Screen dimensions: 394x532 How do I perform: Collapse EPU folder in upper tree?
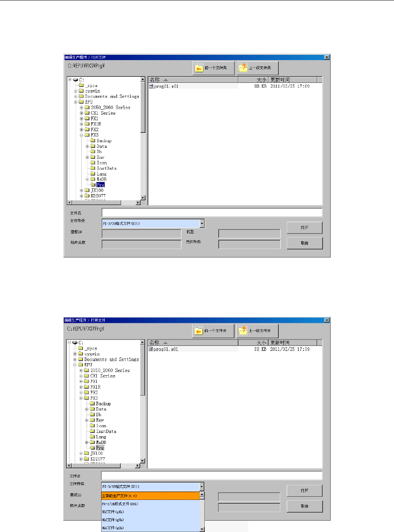click(76, 102)
